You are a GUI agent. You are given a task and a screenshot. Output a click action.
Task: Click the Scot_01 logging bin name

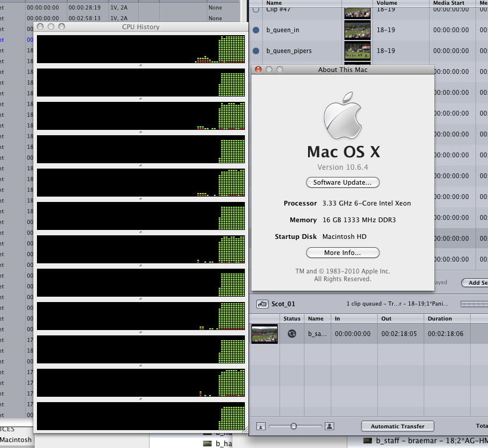[283, 304]
